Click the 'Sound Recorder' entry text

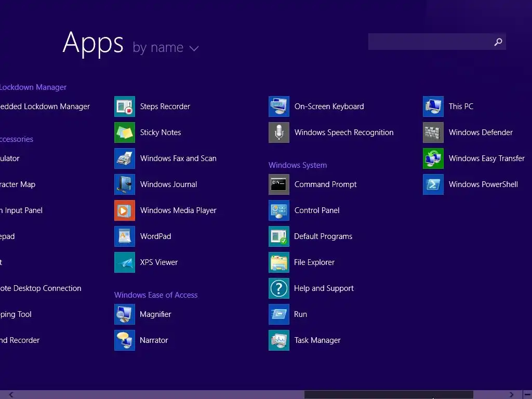tap(20, 340)
